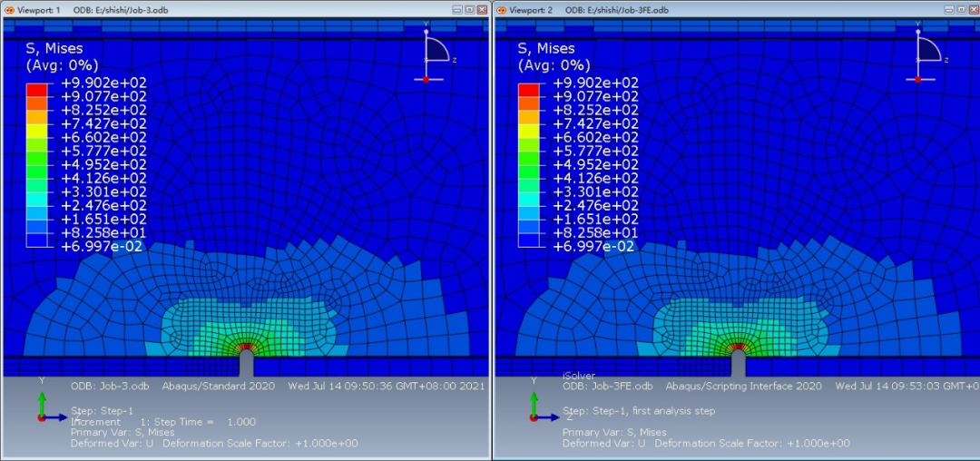This screenshot has width=980, height=461.
Task: Pick the red legend swatch in Viewport 2
Action: pyautogui.click(x=528, y=90)
